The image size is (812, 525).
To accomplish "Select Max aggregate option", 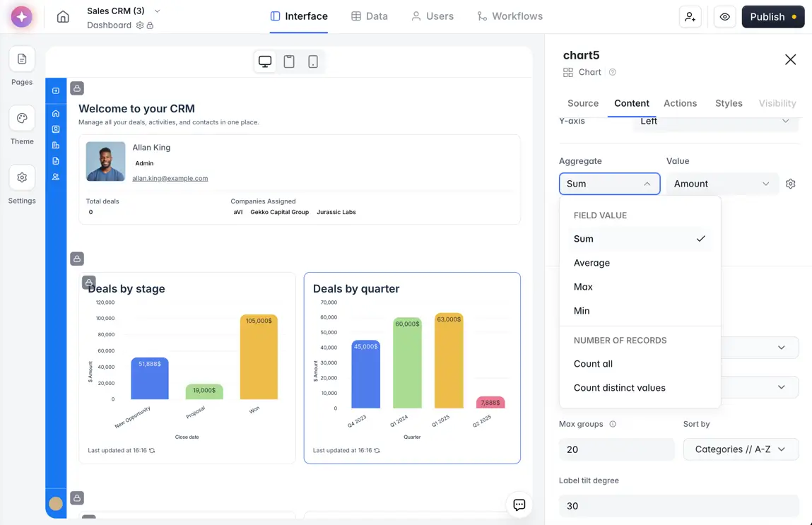I will pyautogui.click(x=640, y=287).
